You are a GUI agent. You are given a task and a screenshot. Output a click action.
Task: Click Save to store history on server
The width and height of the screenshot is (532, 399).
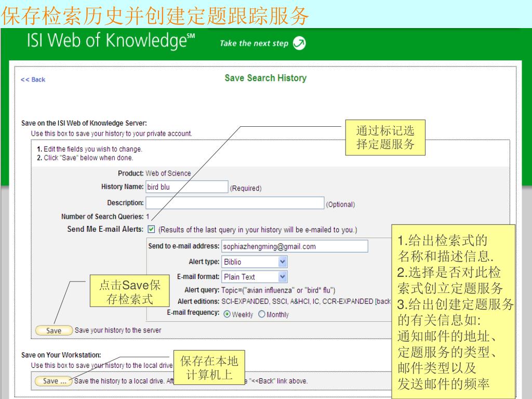[x=54, y=330]
